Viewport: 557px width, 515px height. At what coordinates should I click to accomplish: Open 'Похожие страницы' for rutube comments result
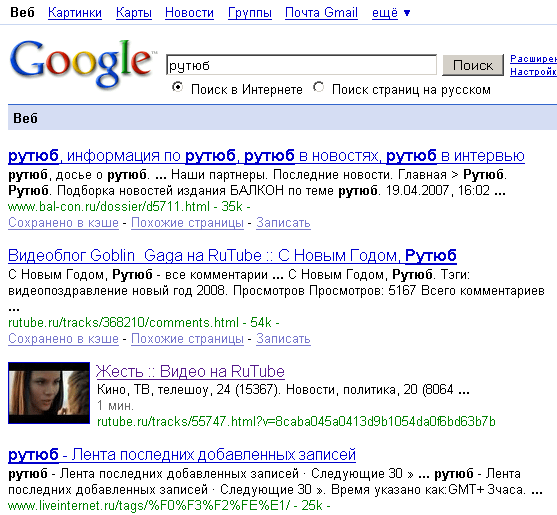coord(187,338)
